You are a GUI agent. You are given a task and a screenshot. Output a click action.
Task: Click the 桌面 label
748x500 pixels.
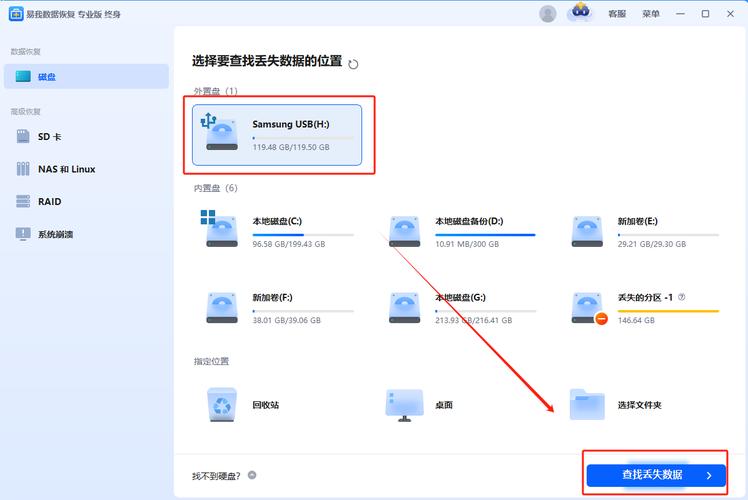tap(444, 405)
